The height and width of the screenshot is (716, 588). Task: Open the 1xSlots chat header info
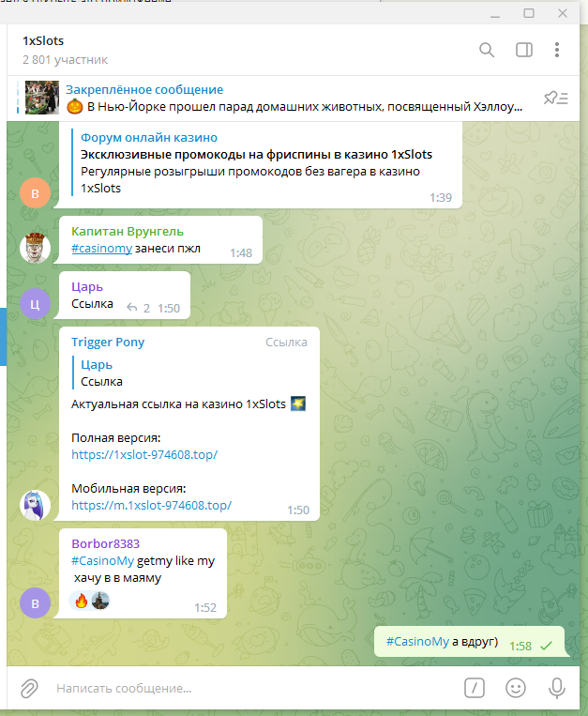(x=66, y=50)
